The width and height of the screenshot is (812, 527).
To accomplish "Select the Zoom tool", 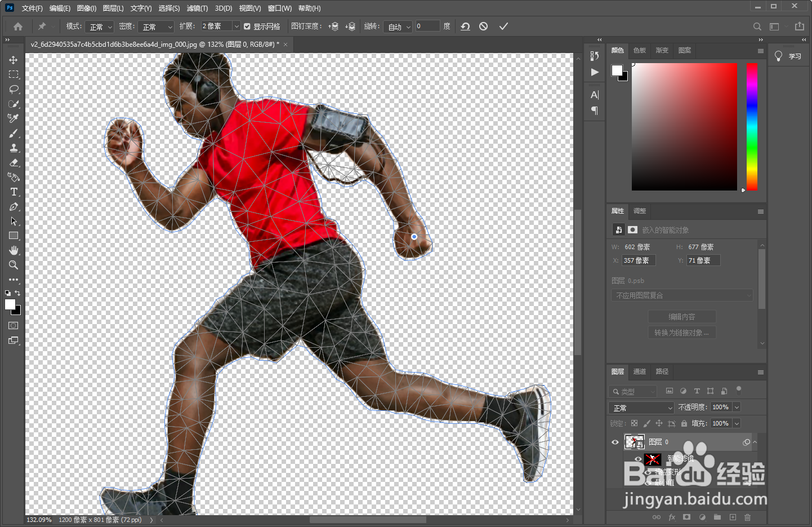I will pos(14,265).
